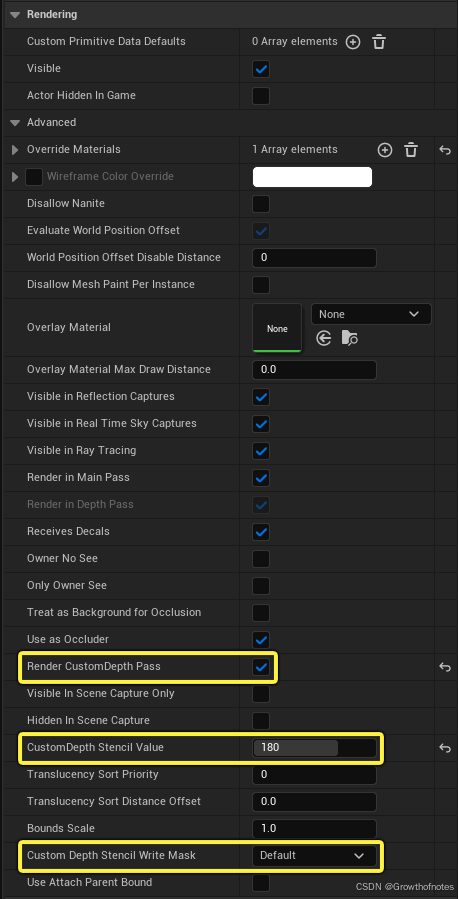The image size is (458, 899).
Task: Browse to Overlay Material in Content Browser
Action: point(350,339)
